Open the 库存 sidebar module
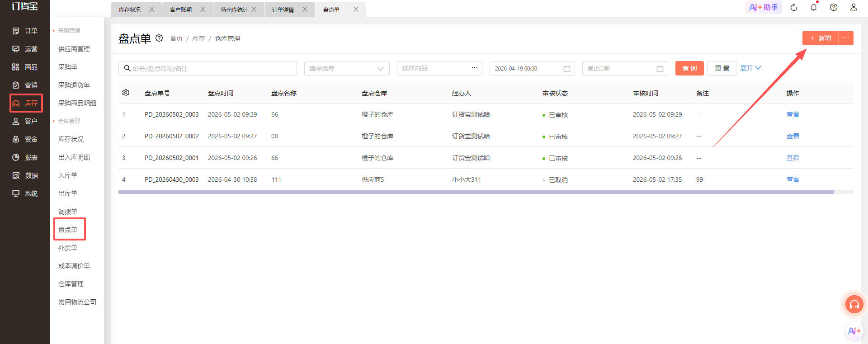 point(26,103)
